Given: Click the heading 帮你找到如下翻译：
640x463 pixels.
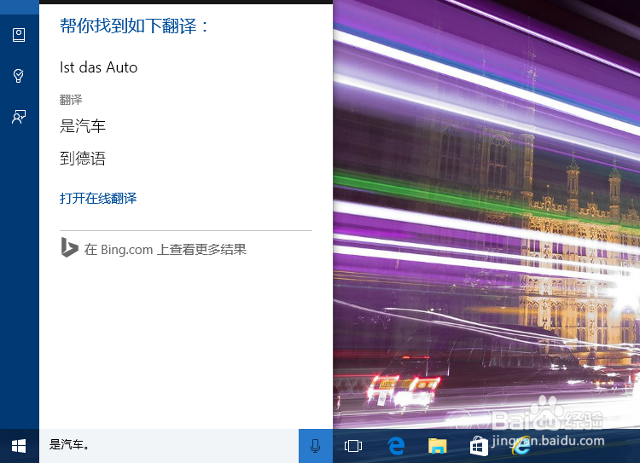Looking at the screenshot, I should click(x=134, y=26).
